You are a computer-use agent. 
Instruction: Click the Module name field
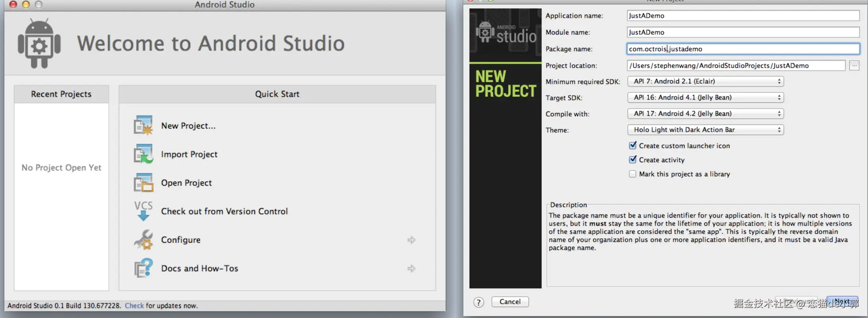pos(743,32)
